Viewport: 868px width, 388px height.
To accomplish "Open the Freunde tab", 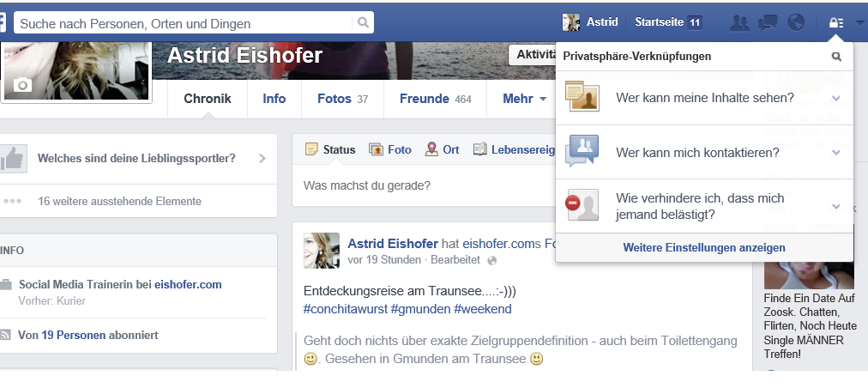I will click(435, 99).
